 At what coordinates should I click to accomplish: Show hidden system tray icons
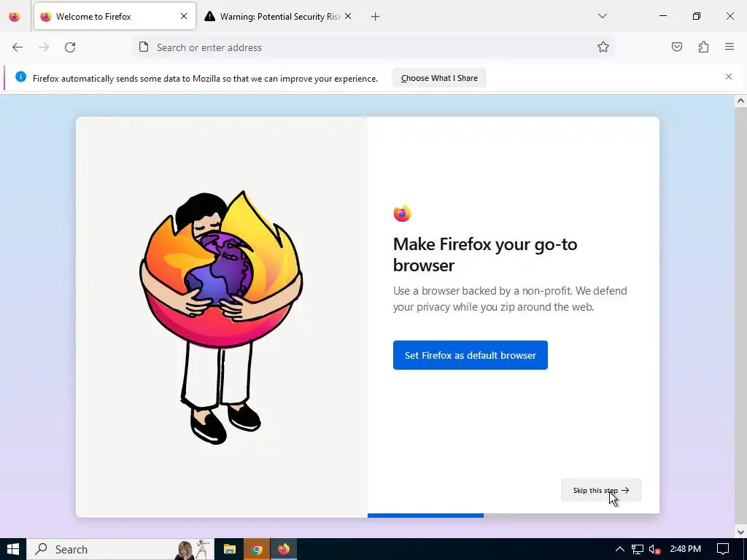coord(619,549)
